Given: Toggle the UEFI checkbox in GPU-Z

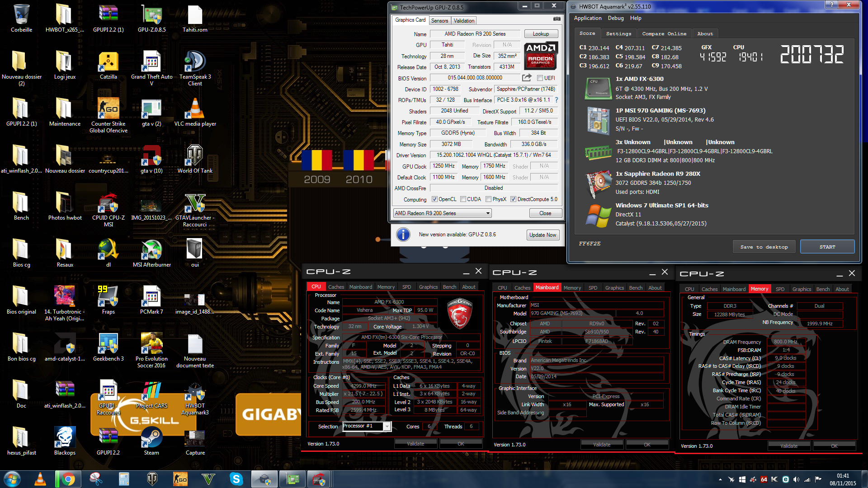Looking at the screenshot, I should coord(539,78).
